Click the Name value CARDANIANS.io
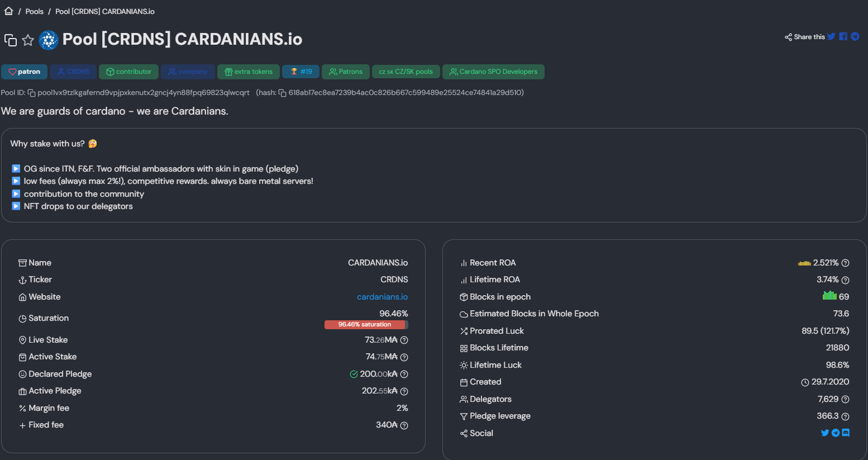Image resolution: width=868 pixels, height=460 pixels. 378,263
